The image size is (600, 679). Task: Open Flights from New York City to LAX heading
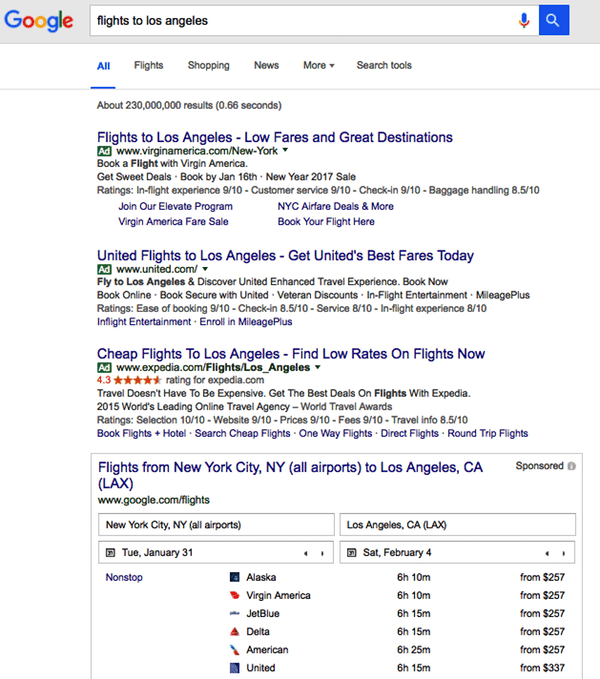[x=290, y=475]
